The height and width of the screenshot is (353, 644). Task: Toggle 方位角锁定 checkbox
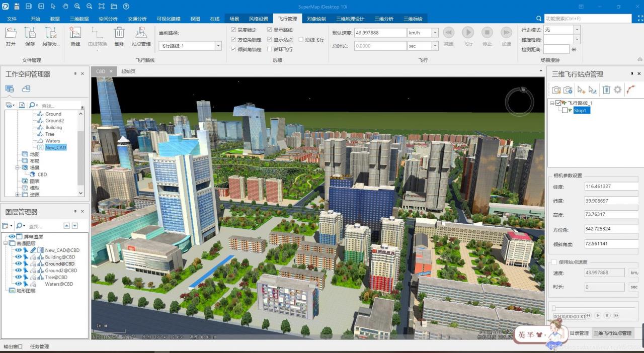(x=233, y=39)
